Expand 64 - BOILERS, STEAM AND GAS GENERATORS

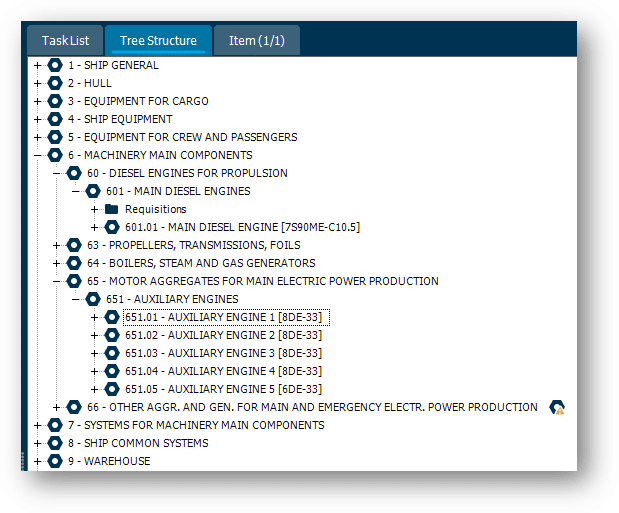click(x=56, y=263)
